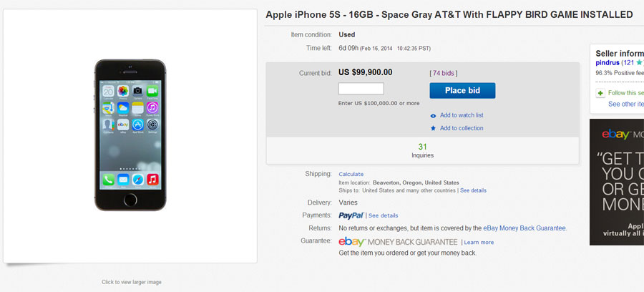This screenshot has height=292, width=644.
Task: Open the seller profile pindrus
Action: coord(608,63)
